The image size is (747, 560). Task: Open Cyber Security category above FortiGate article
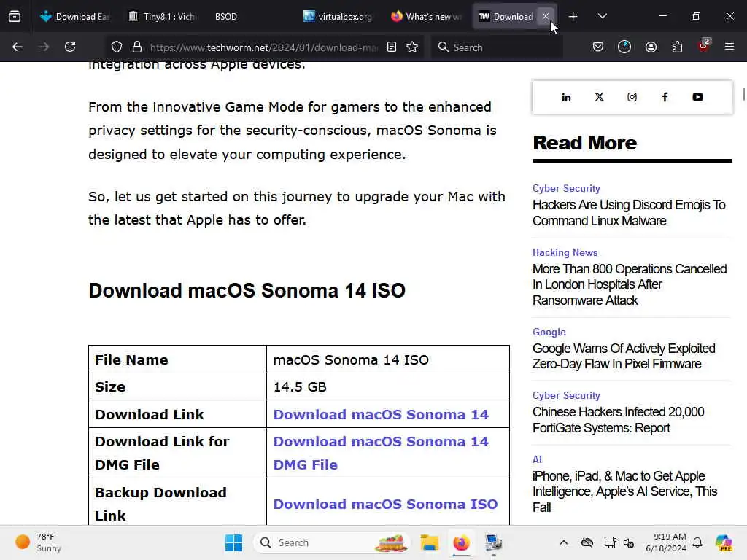pyautogui.click(x=566, y=395)
